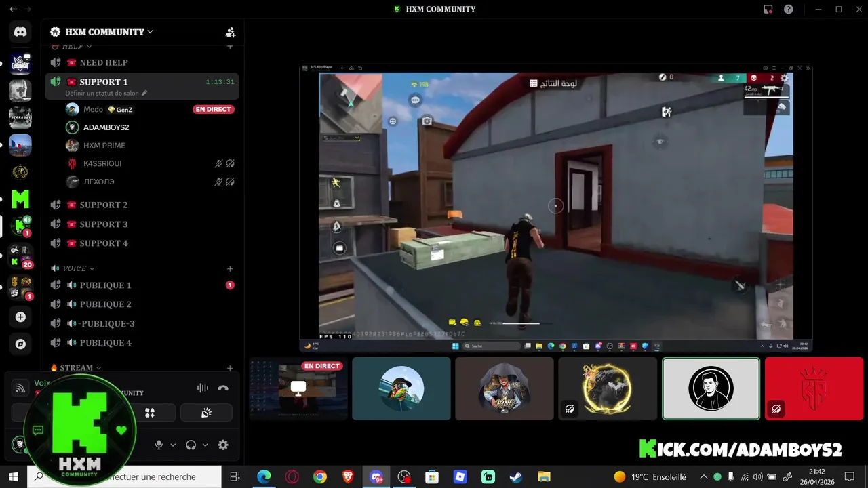
Task: Open the soundboard icon
Action: (206, 413)
